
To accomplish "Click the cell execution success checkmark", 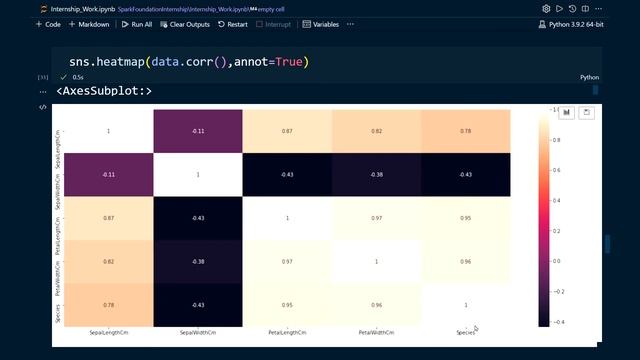I will pyautogui.click(x=63, y=77).
